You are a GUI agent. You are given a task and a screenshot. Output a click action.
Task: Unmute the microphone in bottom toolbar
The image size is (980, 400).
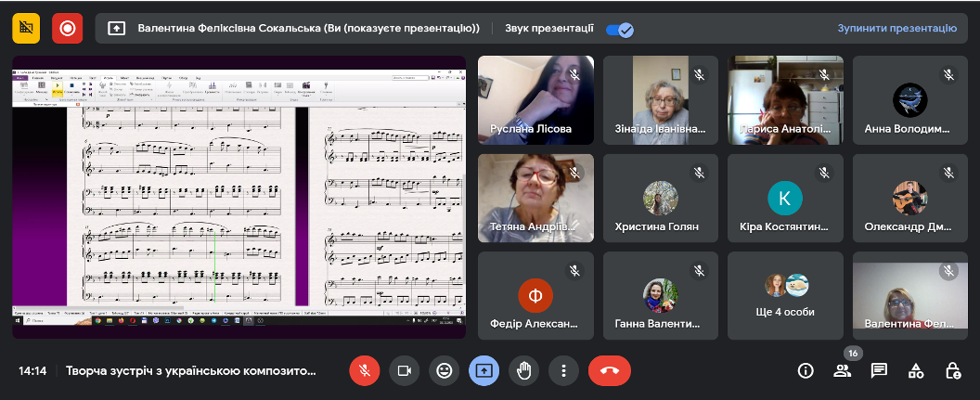point(365,370)
